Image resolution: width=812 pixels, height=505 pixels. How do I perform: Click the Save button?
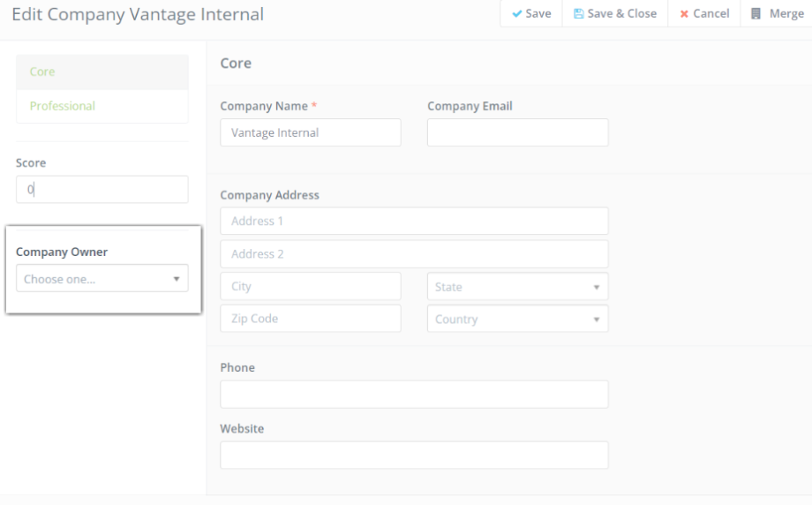click(x=531, y=14)
